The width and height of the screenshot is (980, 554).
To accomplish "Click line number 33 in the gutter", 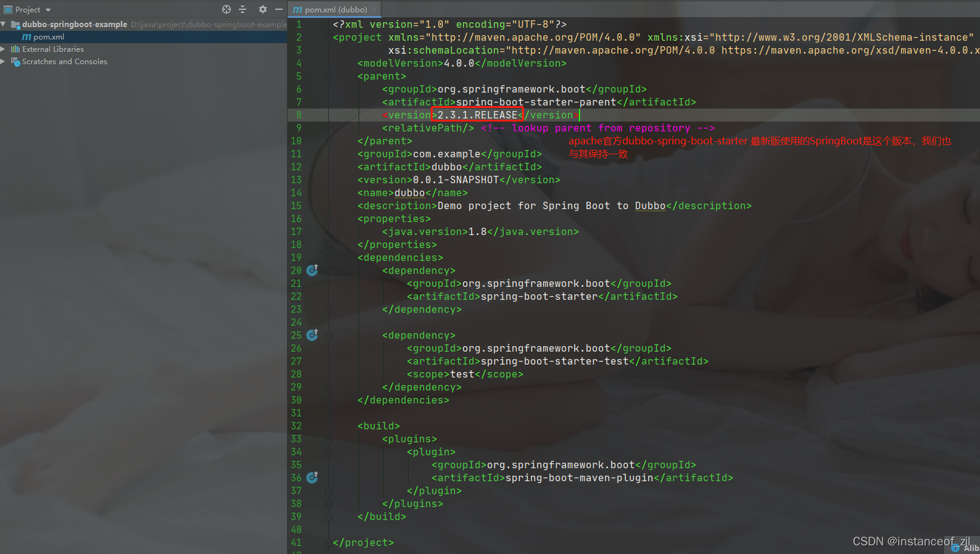I will [296, 439].
